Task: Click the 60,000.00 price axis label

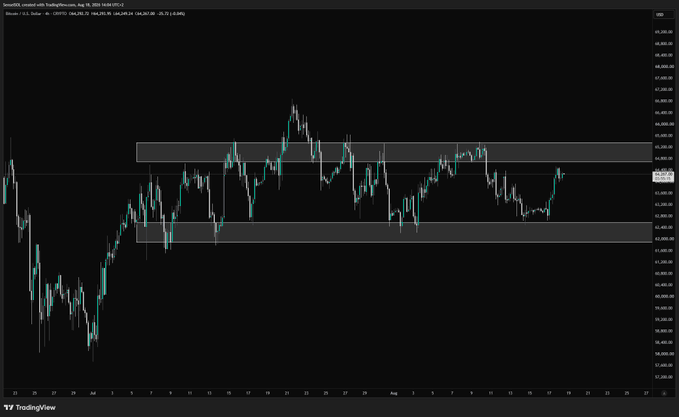Action: tap(664, 297)
